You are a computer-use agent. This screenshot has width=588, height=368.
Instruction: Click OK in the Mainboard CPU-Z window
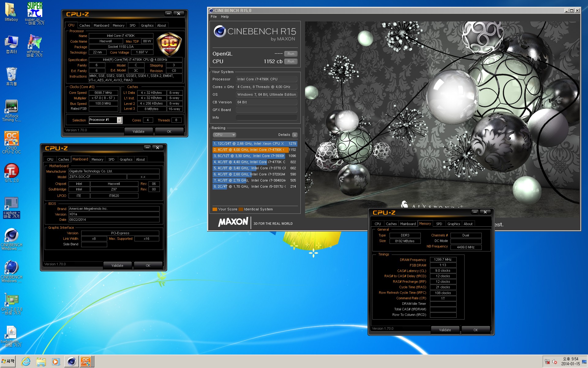click(148, 266)
